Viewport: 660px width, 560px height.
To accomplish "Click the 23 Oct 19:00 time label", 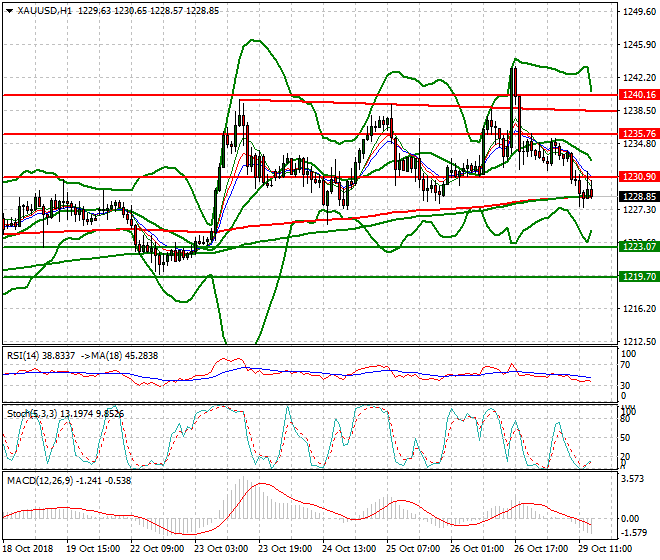I will click(x=285, y=549).
